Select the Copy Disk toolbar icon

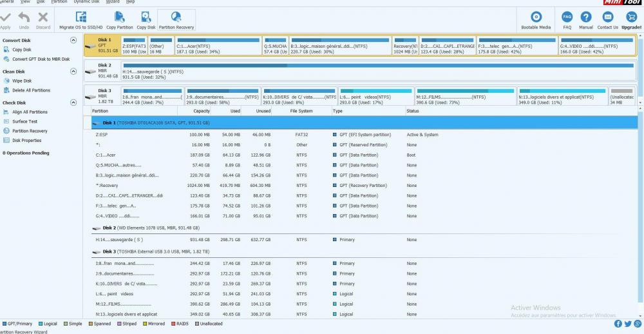pos(146,17)
